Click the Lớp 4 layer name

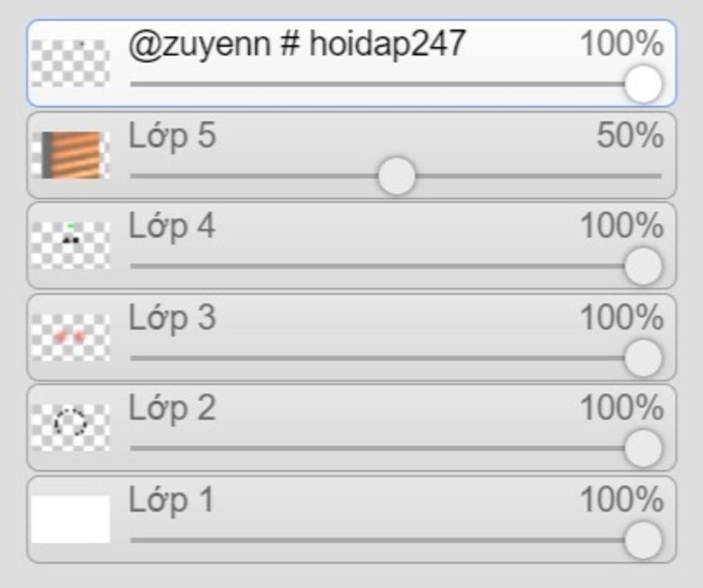(x=172, y=226)
